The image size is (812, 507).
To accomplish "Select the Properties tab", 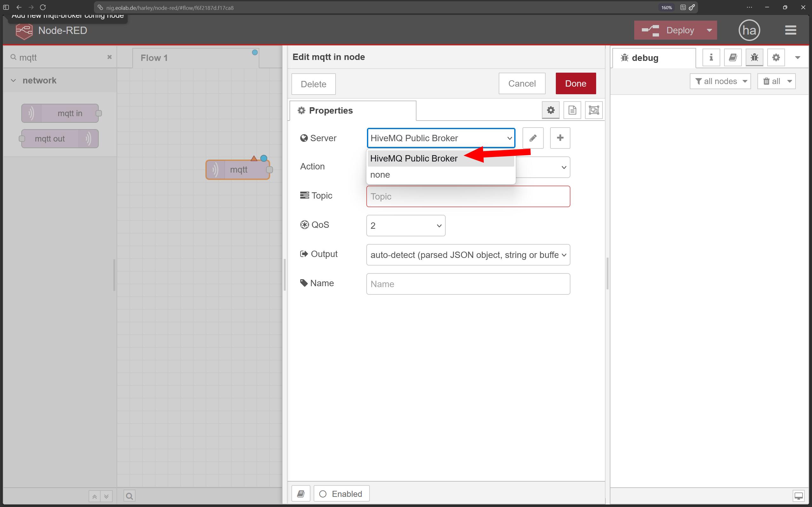I will [x=353, y=111].
